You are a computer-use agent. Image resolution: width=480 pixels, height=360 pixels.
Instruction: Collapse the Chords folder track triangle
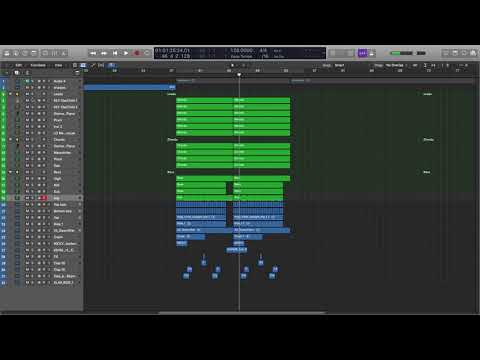tap(10, 140)
